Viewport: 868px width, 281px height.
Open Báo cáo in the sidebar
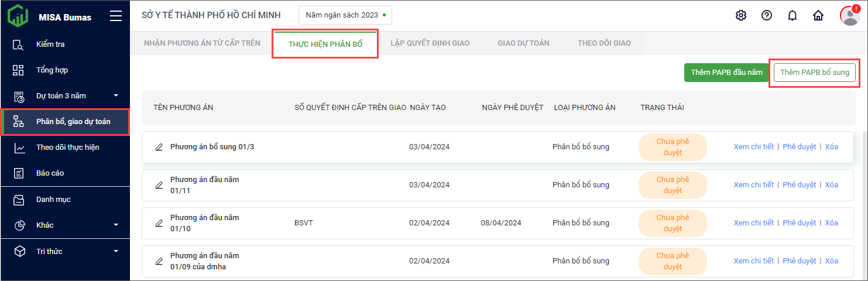50,173
